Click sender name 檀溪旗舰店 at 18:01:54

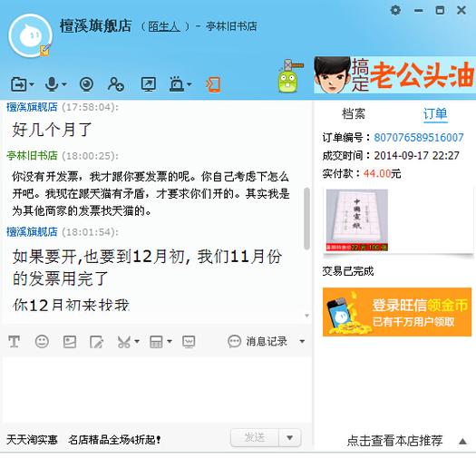pos(32,232)
